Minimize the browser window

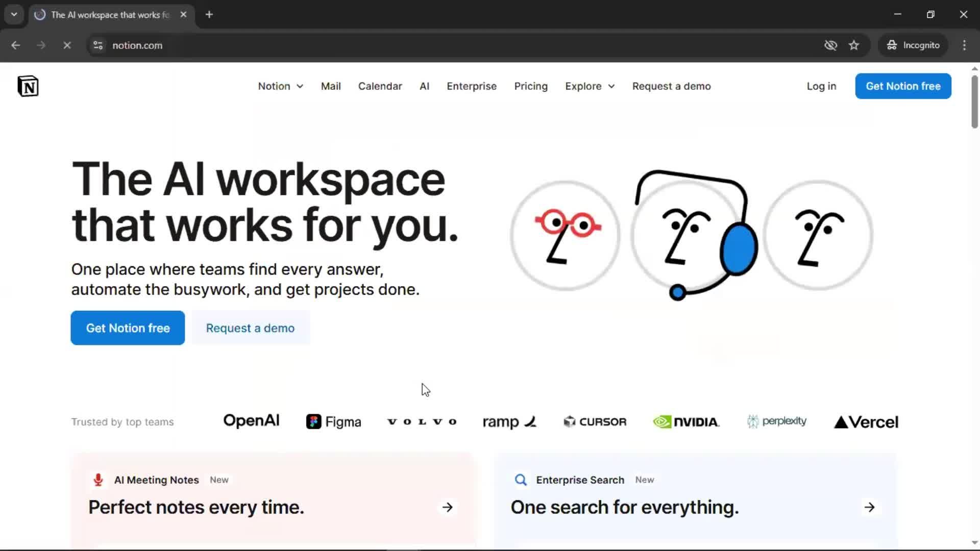pyautogui.click(x=898, y=14)
